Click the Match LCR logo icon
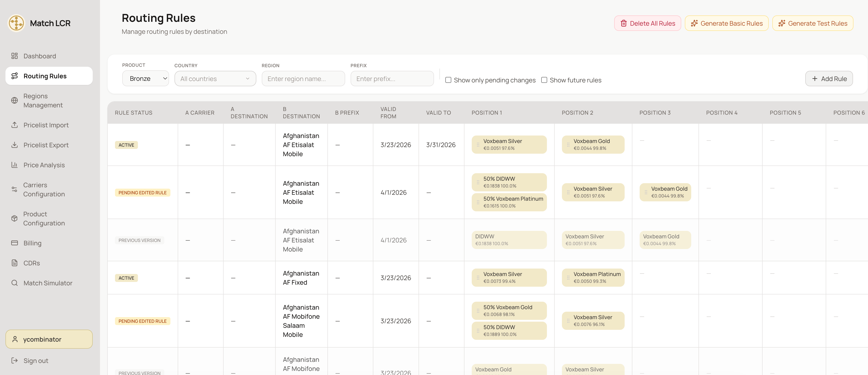868x375 pixels. click(x=16, y=23)
